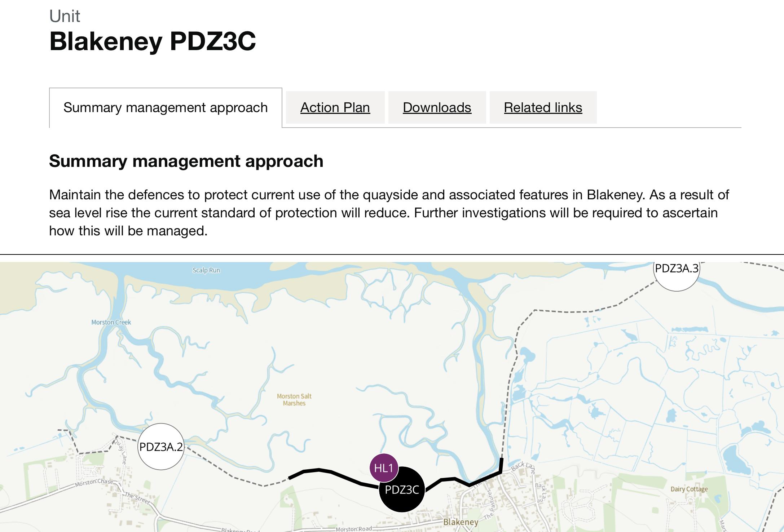Click Morston Salt Marshes map label
The width and height of the screenshot is (784, 532).
coord(294,399)
